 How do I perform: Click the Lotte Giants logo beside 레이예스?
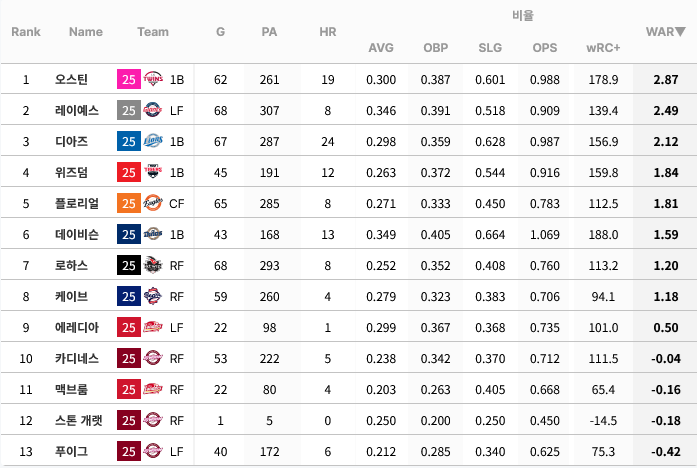153,110
